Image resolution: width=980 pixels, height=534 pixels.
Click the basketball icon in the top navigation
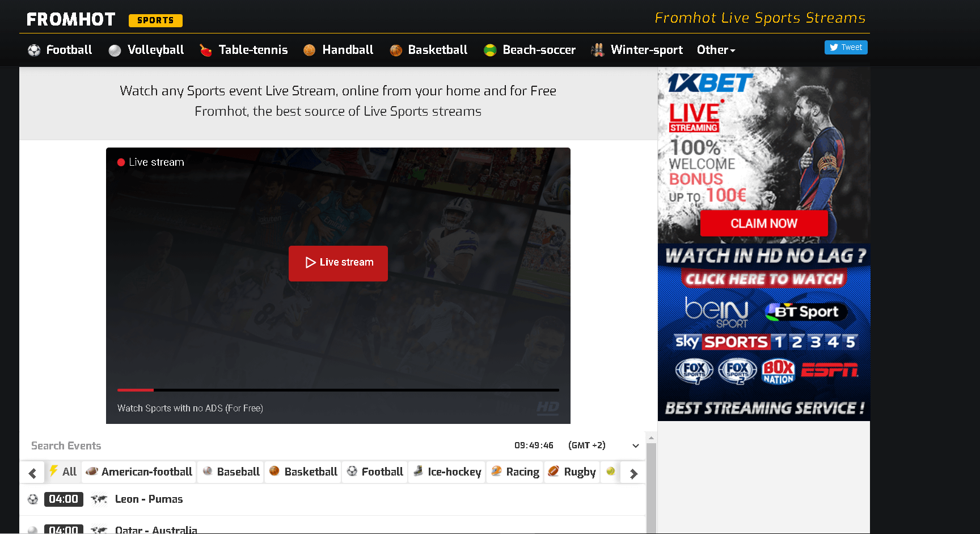click(x=396, y=51)
